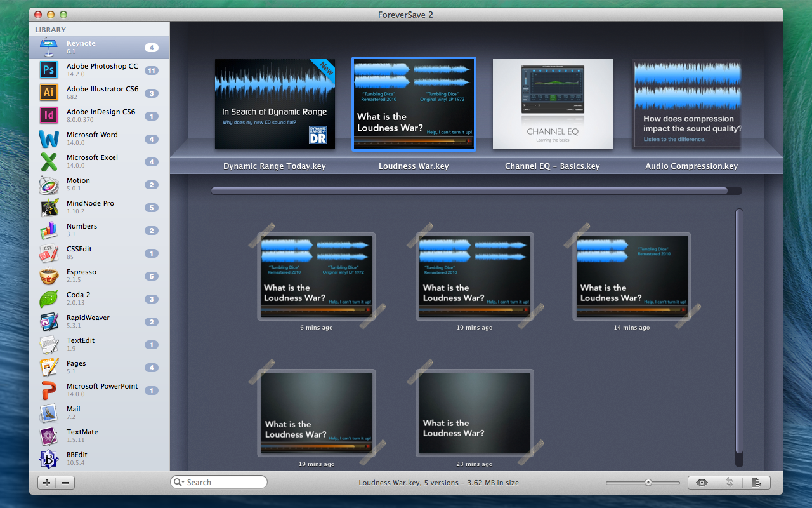
Task: Select the MindNode Pro icon
Action: [x=49, y=208]
